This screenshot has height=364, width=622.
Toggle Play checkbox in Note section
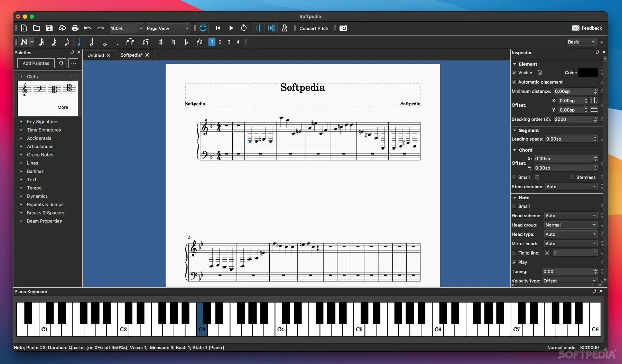(x=514, y=262)
